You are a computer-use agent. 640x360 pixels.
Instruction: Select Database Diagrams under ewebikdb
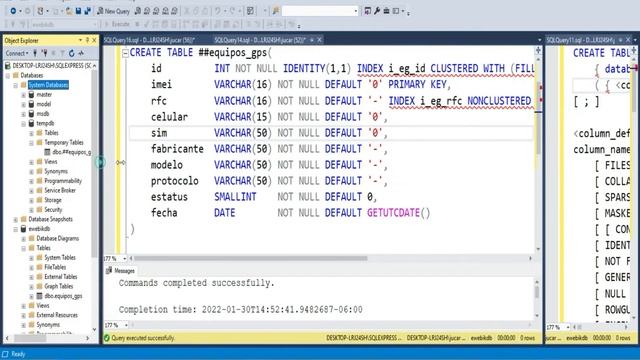point(58,238)
